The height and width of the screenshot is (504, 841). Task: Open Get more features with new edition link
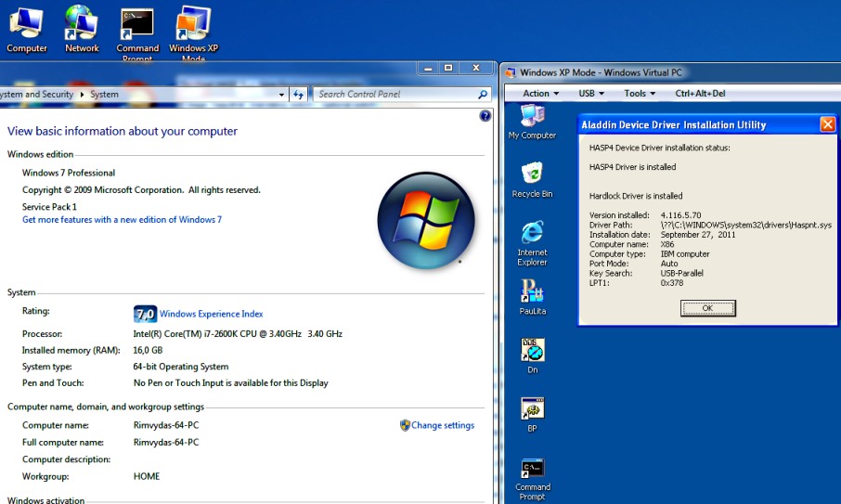122,219
